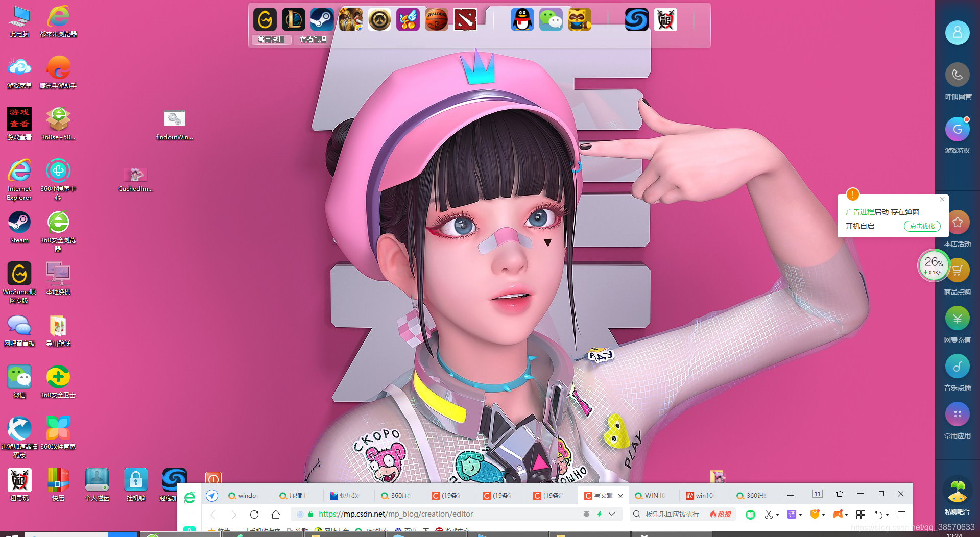Image resolution: width=980 pixels, height=537 pixels.
Task: Open 360软件管家 desktop icon
Action: [58, 433]
